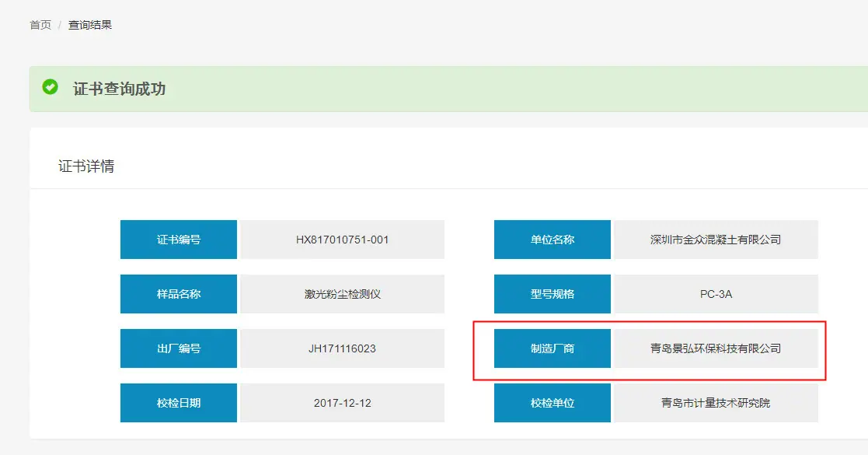Click the 样品名称 label cell
Viewport: 868px width, 455px height.
click(x=178, y=294)
